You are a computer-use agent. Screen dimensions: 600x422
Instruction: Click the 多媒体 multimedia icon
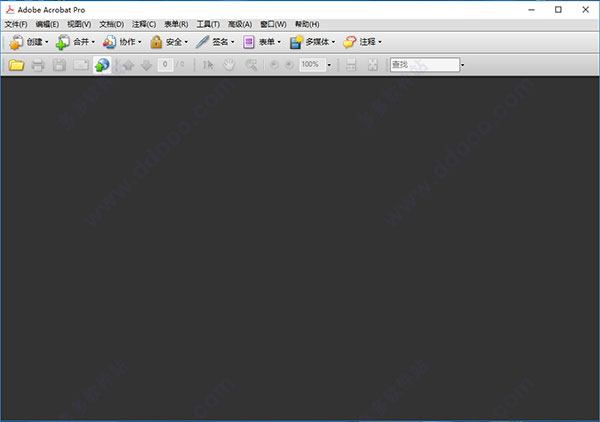click(296, 42)
